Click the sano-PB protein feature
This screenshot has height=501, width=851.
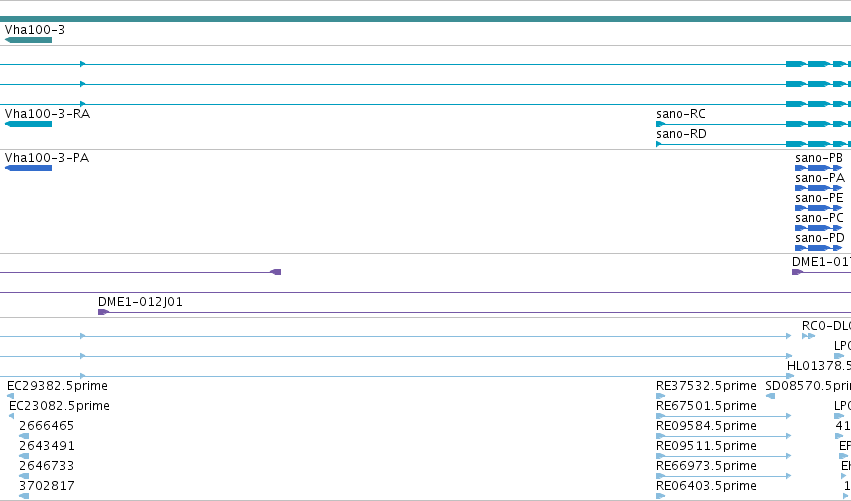pos(818,168)
